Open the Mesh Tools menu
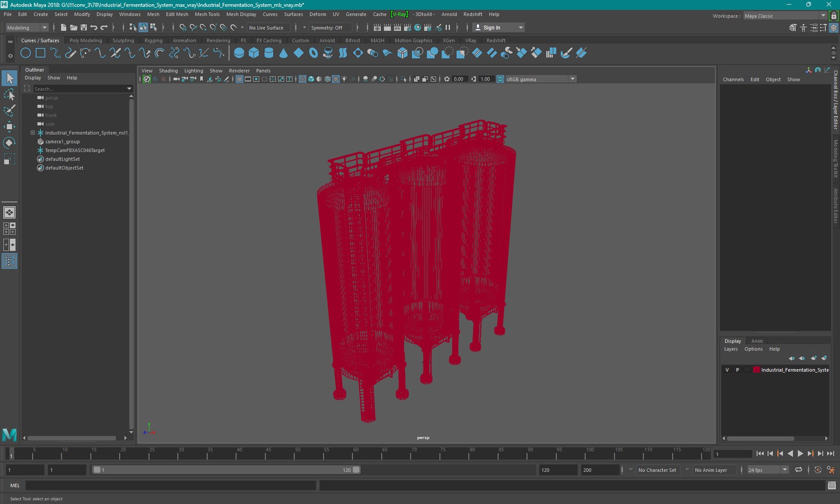The height and width of the screenshot is (504, 840). [x=207, y=14]
